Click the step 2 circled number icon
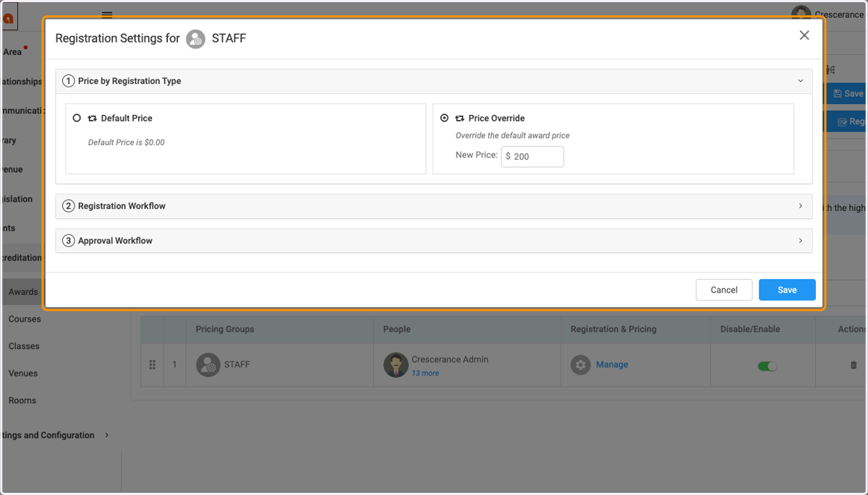The width and height of the screenshot is (868, 495). [x=69, y=206]
